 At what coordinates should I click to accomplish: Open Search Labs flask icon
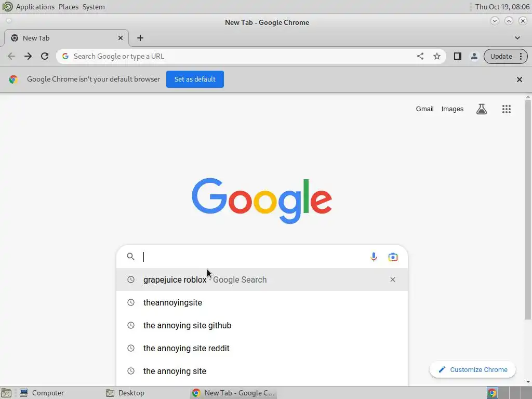[482, 109]
